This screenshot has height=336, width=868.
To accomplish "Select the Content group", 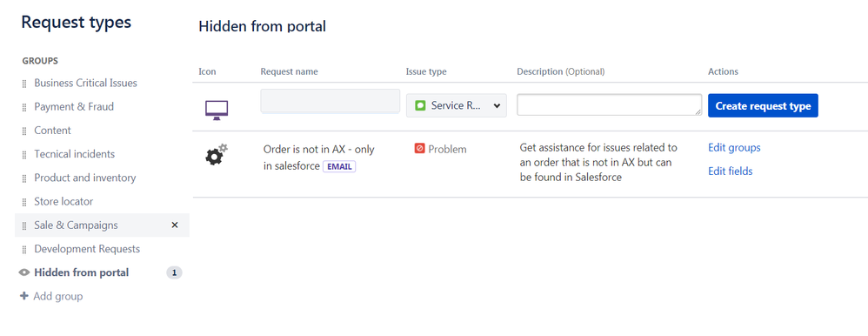I will (52, 131).
